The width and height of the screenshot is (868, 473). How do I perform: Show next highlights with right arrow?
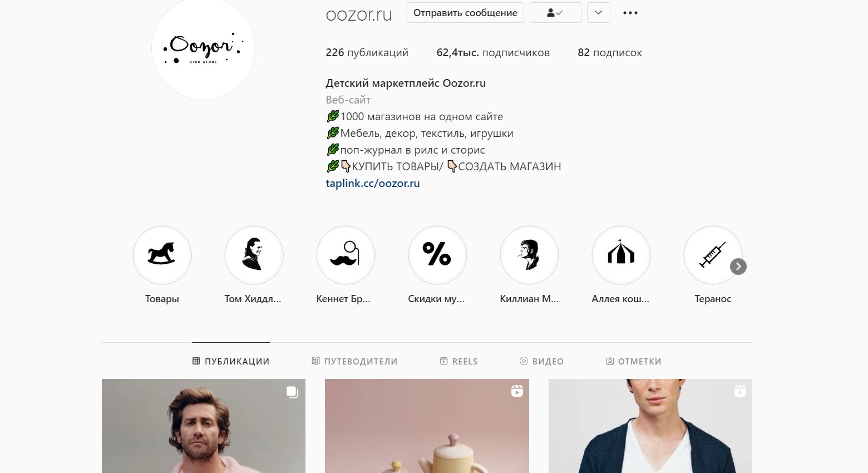click(738, 267)
